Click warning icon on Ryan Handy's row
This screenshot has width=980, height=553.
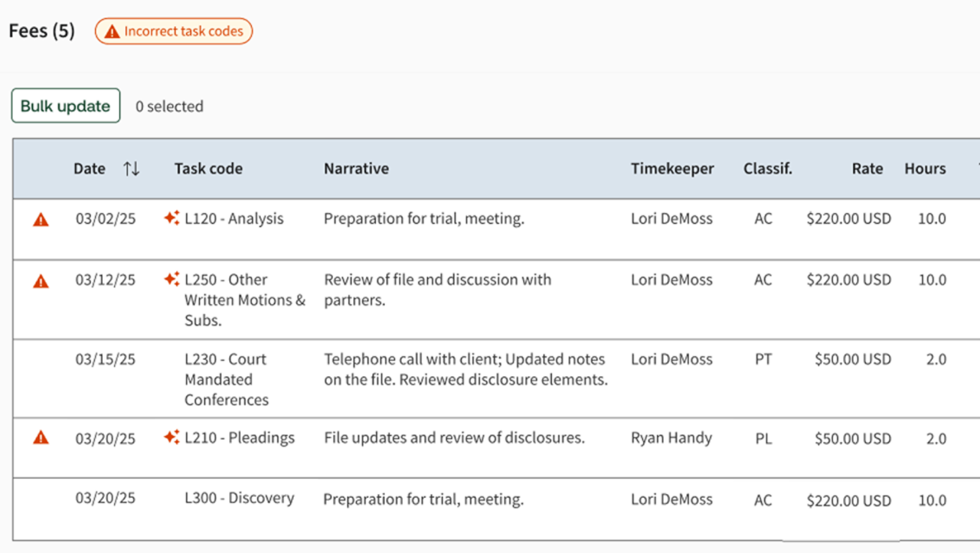41,438
